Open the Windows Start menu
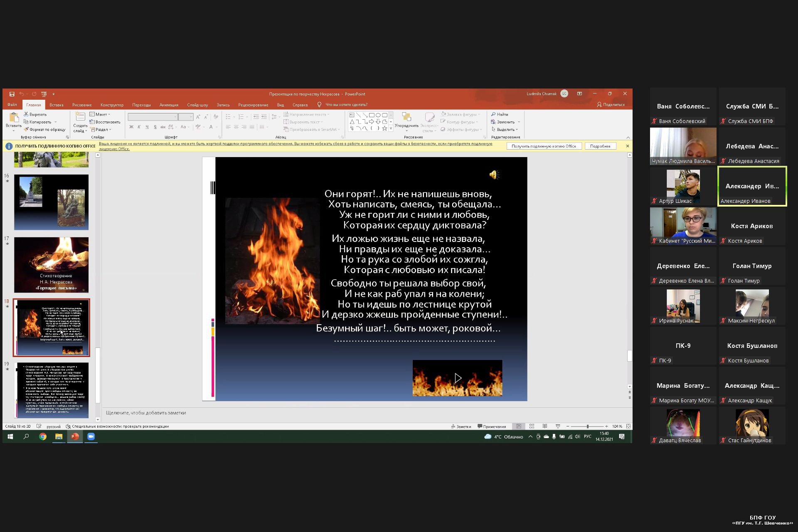 coord(10,436)
